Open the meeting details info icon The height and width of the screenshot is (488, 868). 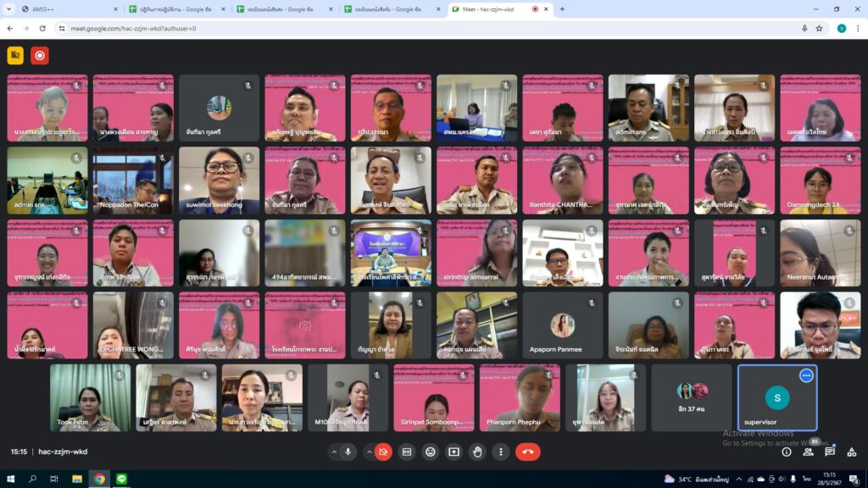click(787, 452)
